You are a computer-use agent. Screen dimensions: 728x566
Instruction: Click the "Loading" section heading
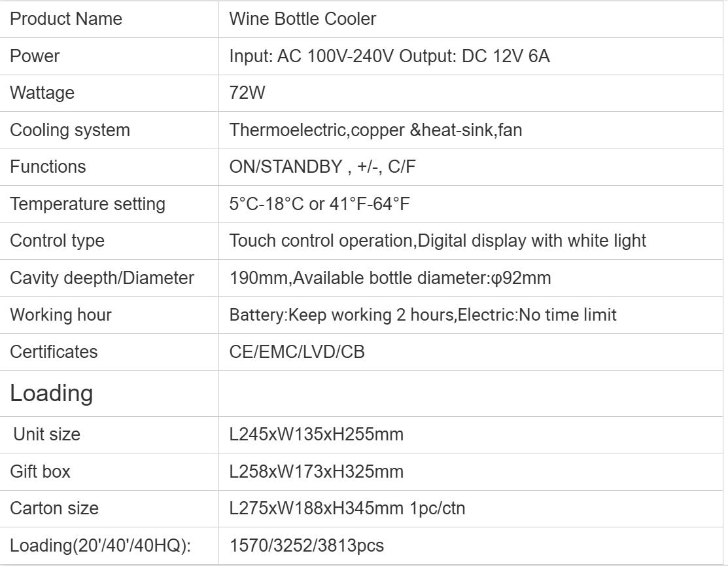tap(52, 393)
